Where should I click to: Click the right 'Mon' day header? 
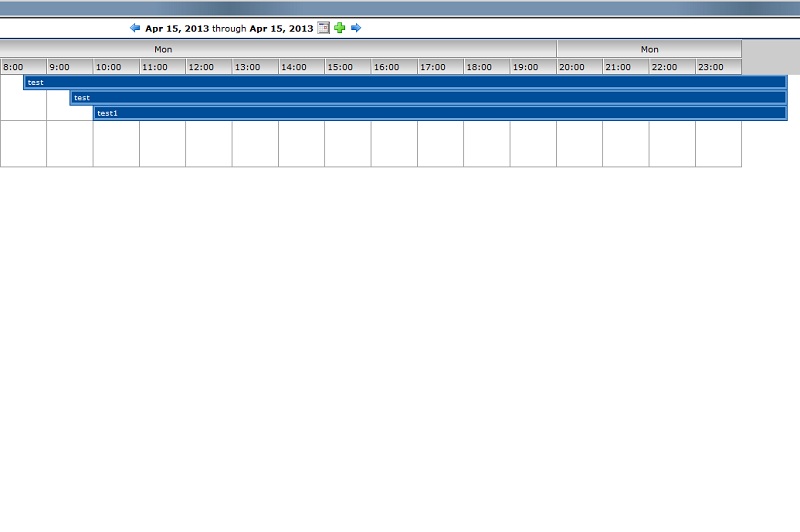coord(649,49)
